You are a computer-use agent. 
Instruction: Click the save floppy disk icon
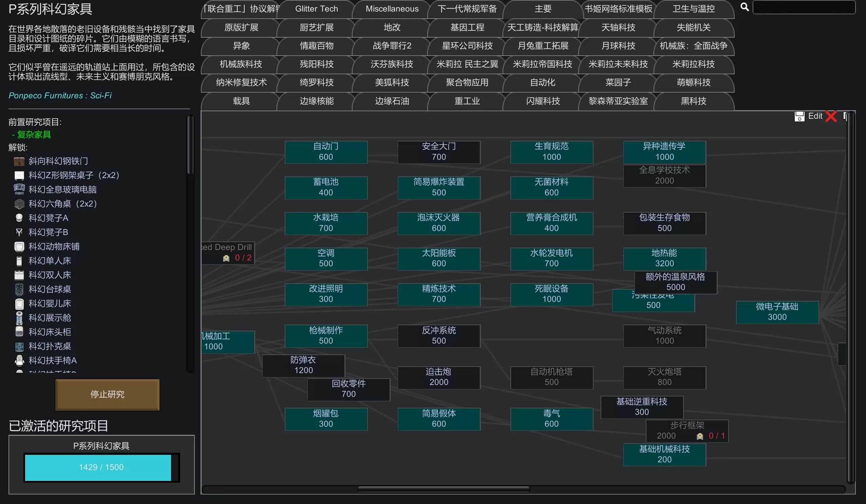pyautogui.click(x=799, y=116)
